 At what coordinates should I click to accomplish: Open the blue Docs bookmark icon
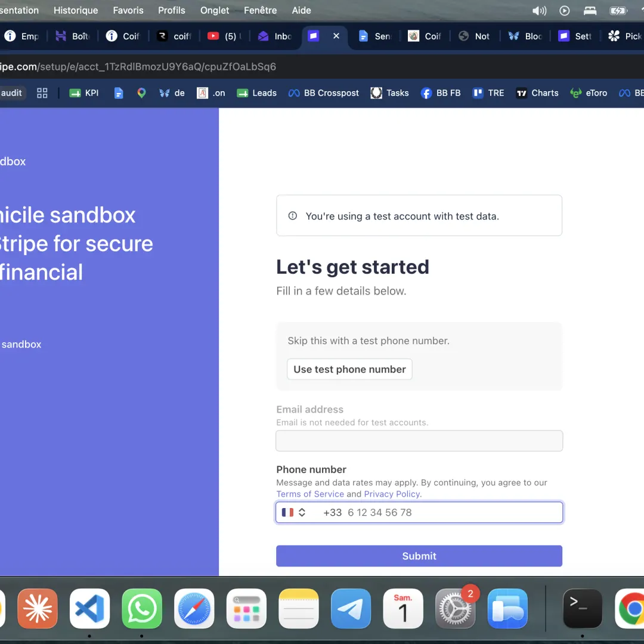pos(118,93)
